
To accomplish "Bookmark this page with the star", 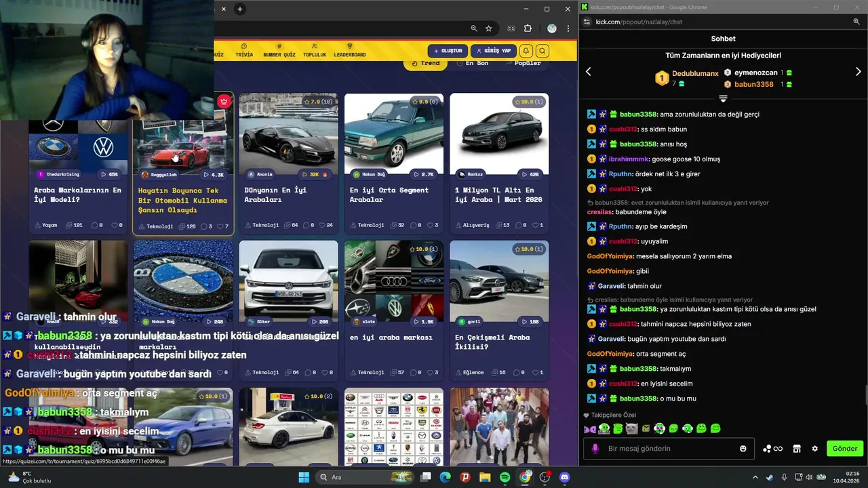I will [488, 28].
